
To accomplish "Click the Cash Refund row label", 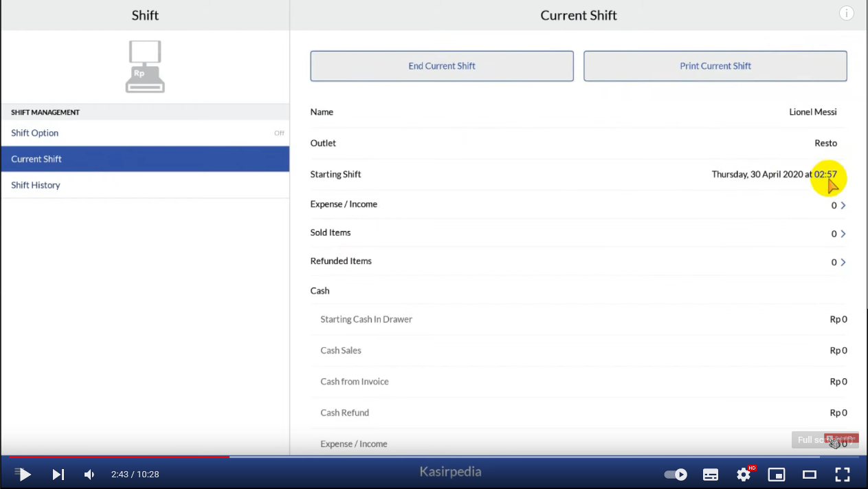I will click(x=345, y=413).
